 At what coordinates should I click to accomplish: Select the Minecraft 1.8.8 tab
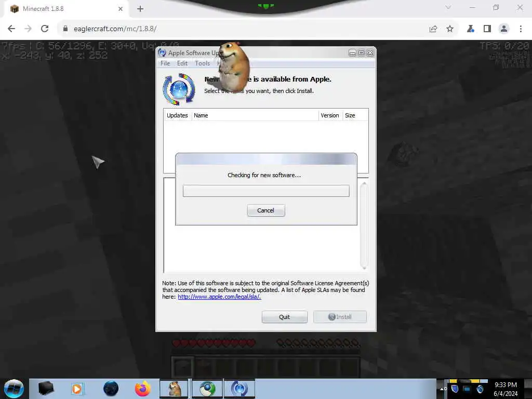(x=66, y=9)
